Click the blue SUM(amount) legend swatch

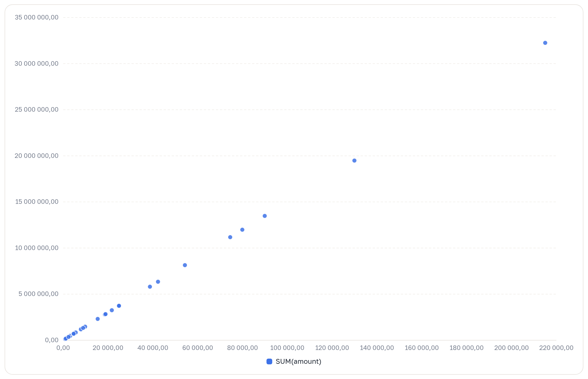click(269, 361)
